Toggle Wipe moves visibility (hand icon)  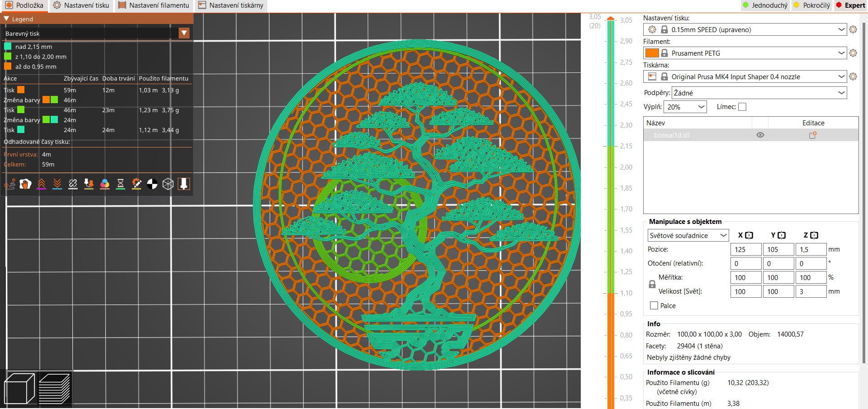pyautogui.click(x=25, y=184)
